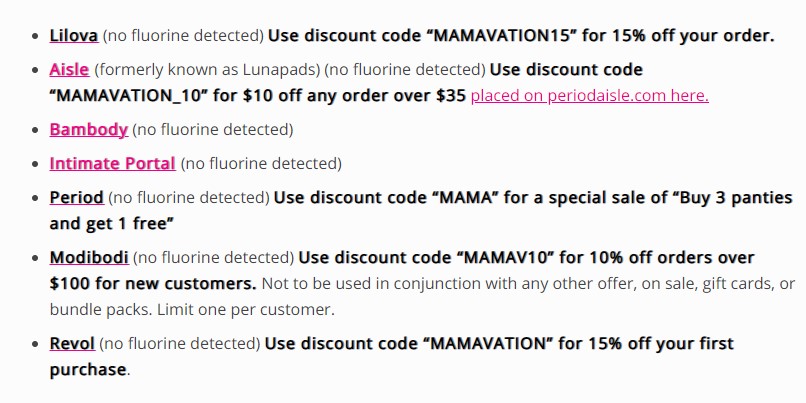Click the bullet point beside Intimate Portal
This screenshot has height=403, width=806.
(x=35, y=164)
